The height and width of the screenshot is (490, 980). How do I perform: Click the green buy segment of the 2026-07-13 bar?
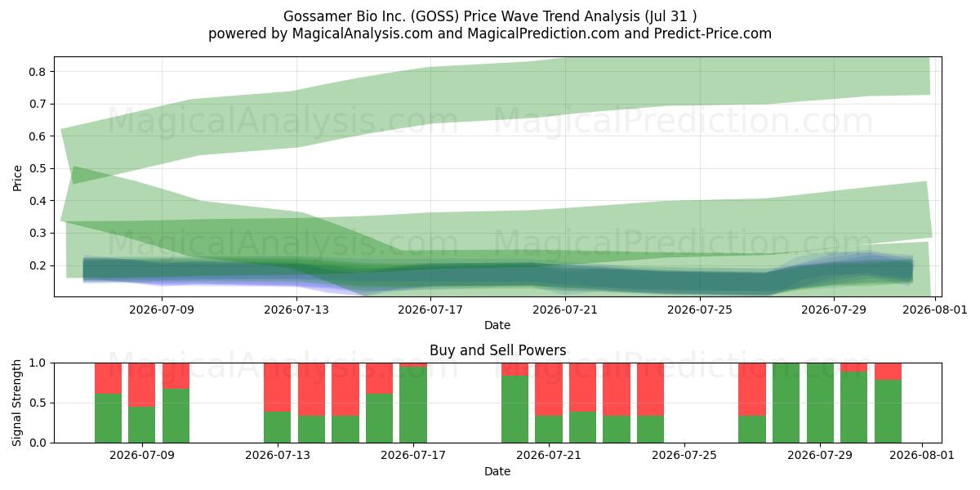[278, 427]
